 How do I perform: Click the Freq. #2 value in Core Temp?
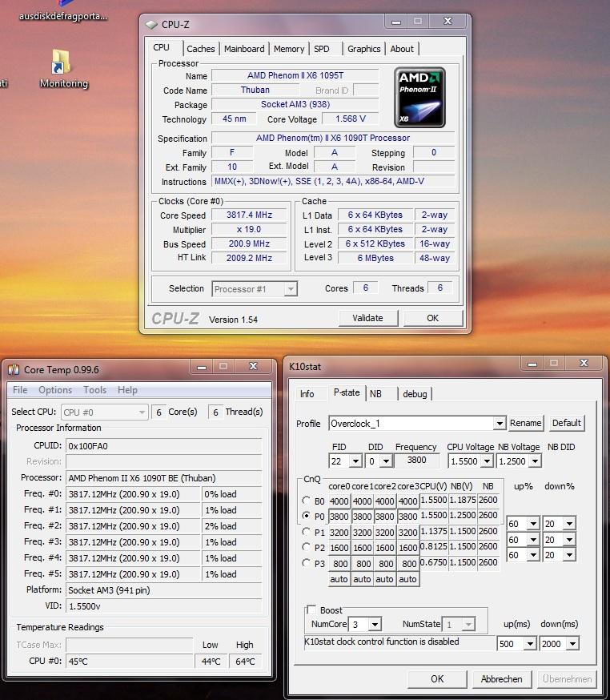tap(134, 526)
